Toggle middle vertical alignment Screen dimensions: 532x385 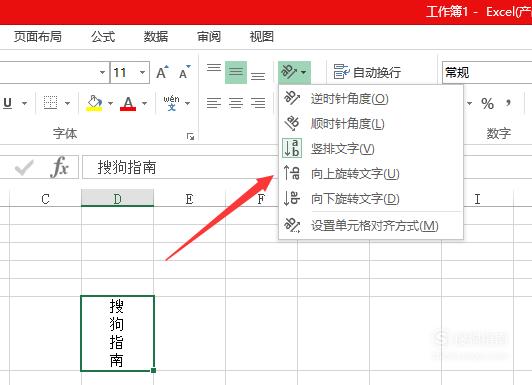(x=236, y=72)
